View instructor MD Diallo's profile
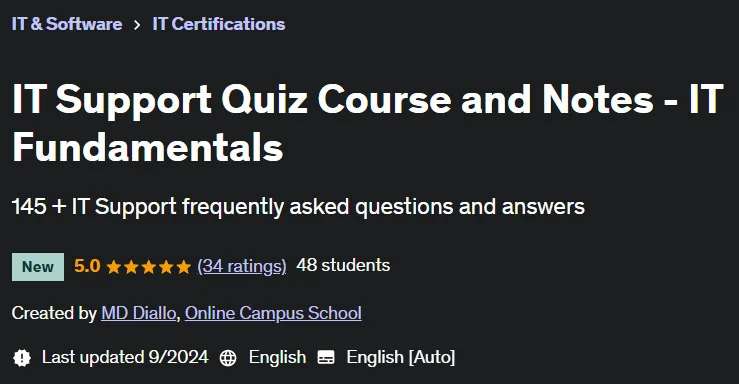 tap(139, 313)
